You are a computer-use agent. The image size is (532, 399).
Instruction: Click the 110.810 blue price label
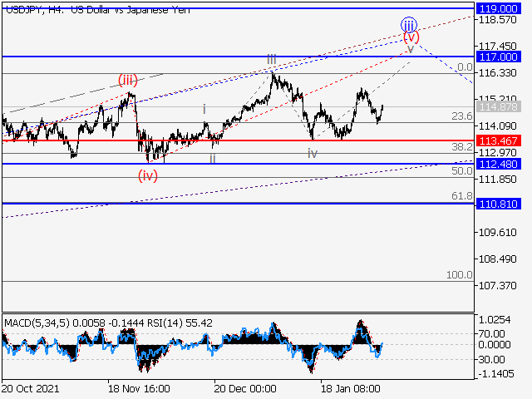click(498, 204)
